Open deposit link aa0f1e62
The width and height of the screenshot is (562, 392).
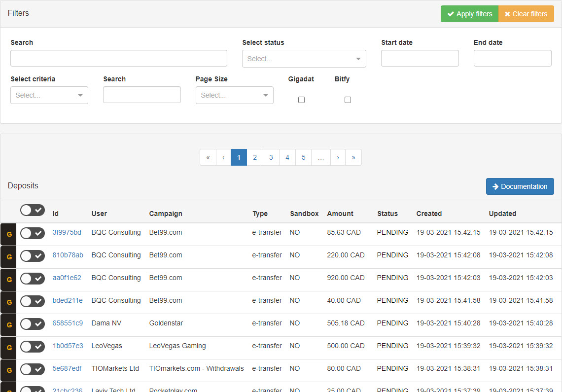[67, 278]
